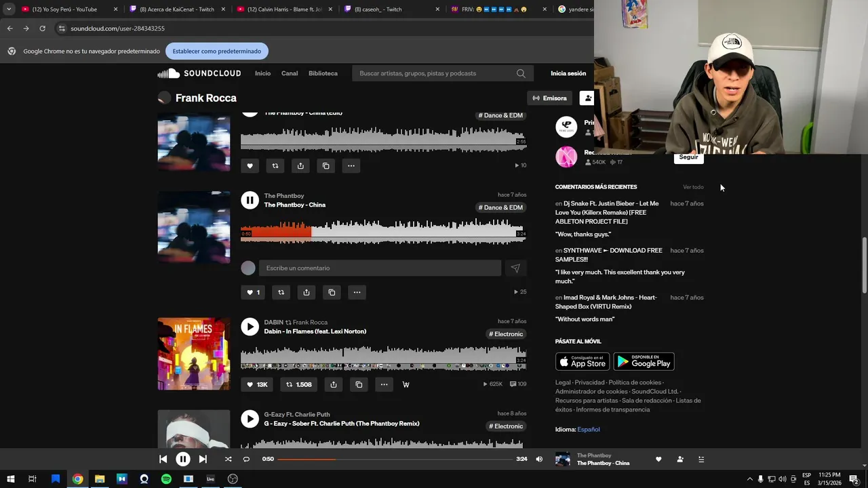Open Chrome tab search dropdown arrow
The width and height of the screenshot is (868, 488).
(9, 9)
